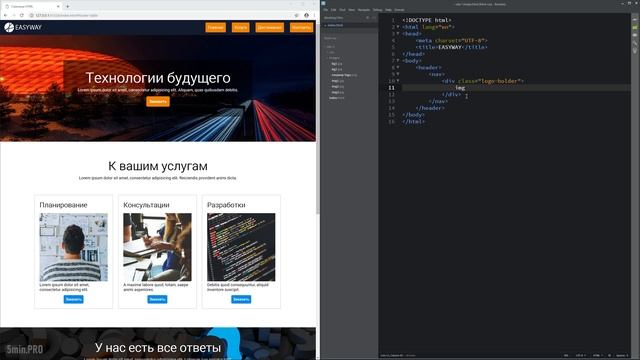Open the Navigate menu in Brackets
Viewport: 640px width, 360px height.
point(364,10)
